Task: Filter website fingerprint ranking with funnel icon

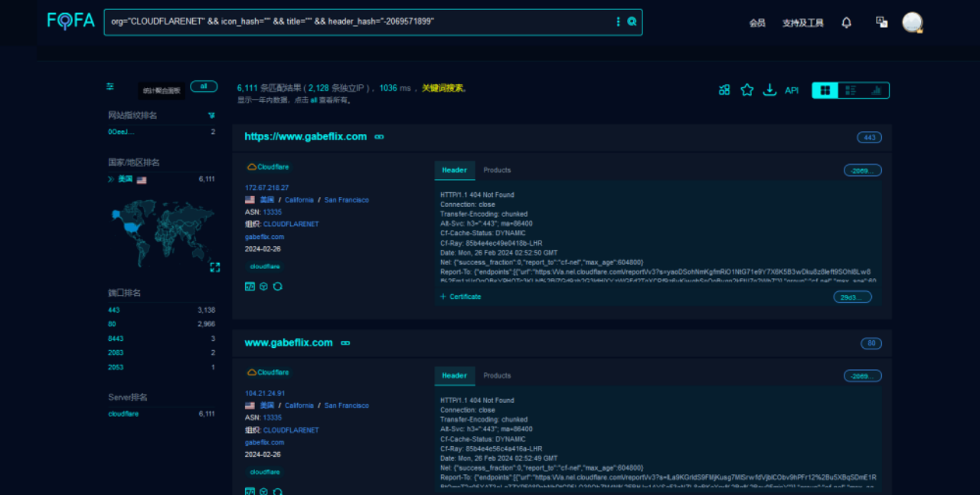Action: (x=211, y=115)
